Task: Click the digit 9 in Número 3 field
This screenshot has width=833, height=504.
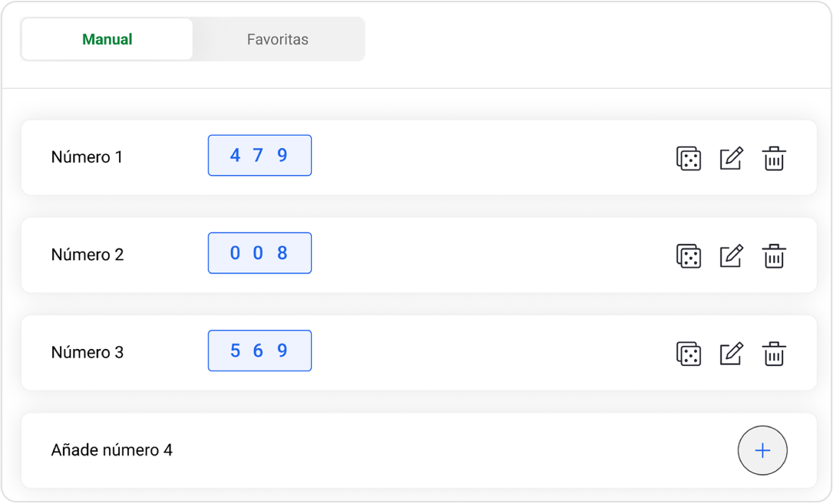Action: coord(283,351)
